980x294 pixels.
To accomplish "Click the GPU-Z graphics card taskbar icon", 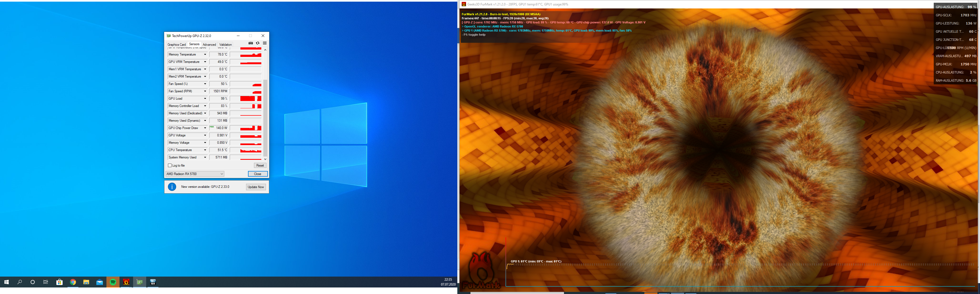I will [140, 282].
